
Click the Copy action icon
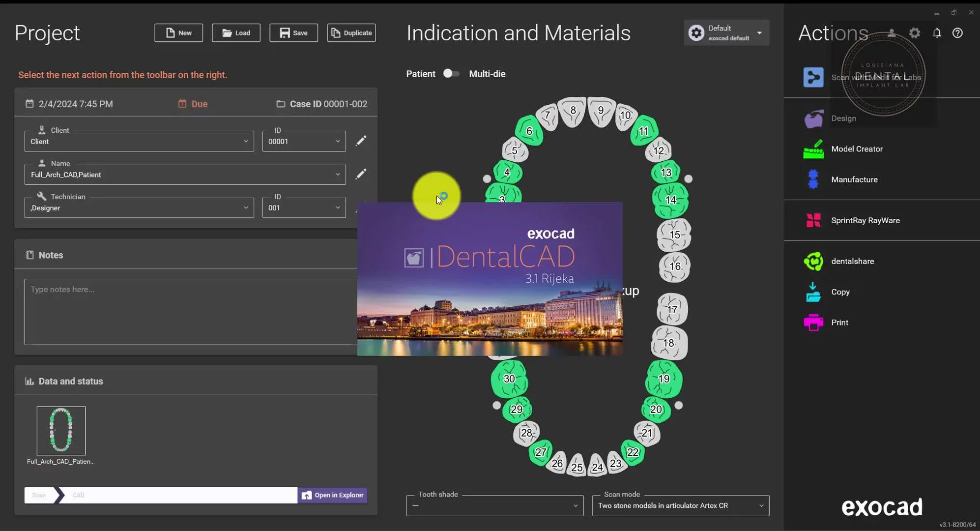coord(813,292)
